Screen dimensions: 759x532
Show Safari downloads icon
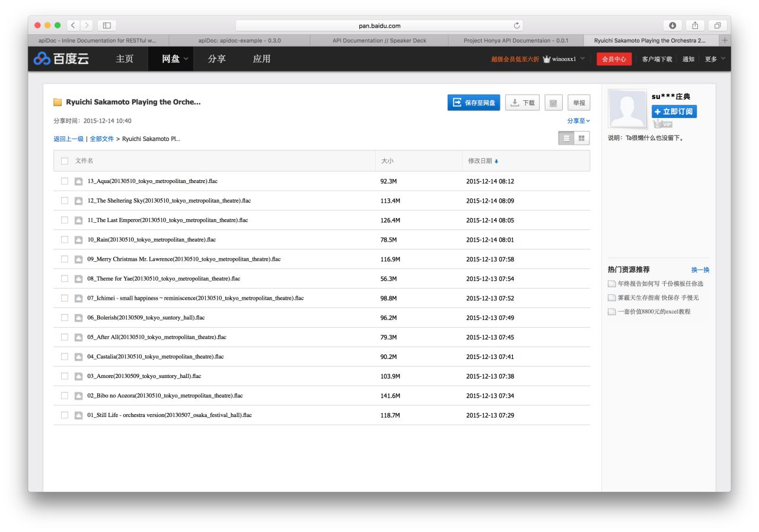(x=672, y=25)
